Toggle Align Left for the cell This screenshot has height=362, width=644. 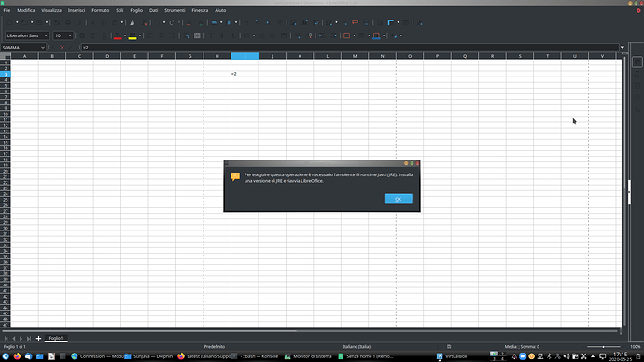point(150,35)
